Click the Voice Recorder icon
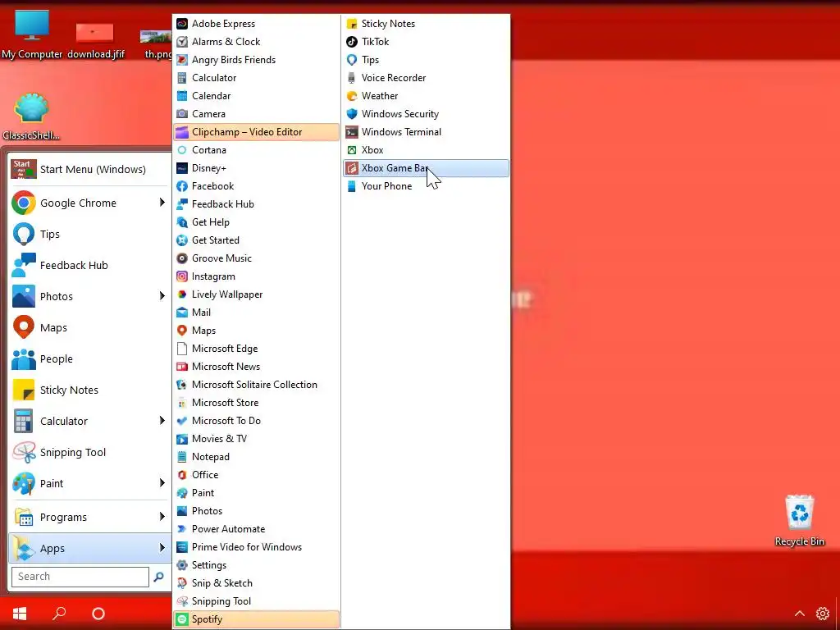Screen dimensions: 840x630 351,78
